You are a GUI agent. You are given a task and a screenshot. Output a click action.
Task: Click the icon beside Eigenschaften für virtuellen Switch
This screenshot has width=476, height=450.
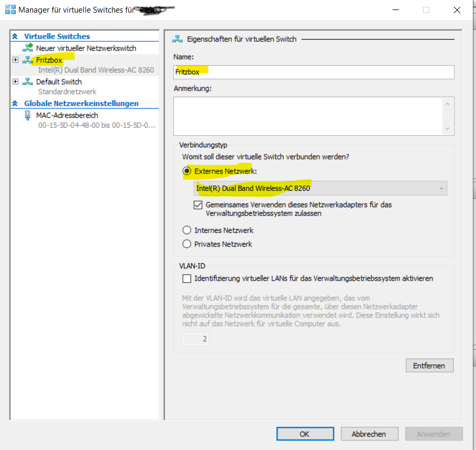pyautogui.click(x=177, y=39)
